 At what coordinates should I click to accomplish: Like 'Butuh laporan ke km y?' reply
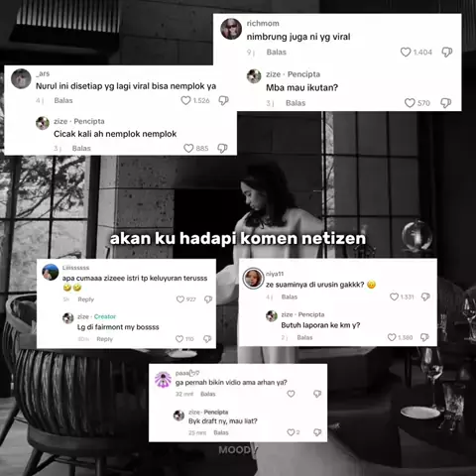[392, 337]
